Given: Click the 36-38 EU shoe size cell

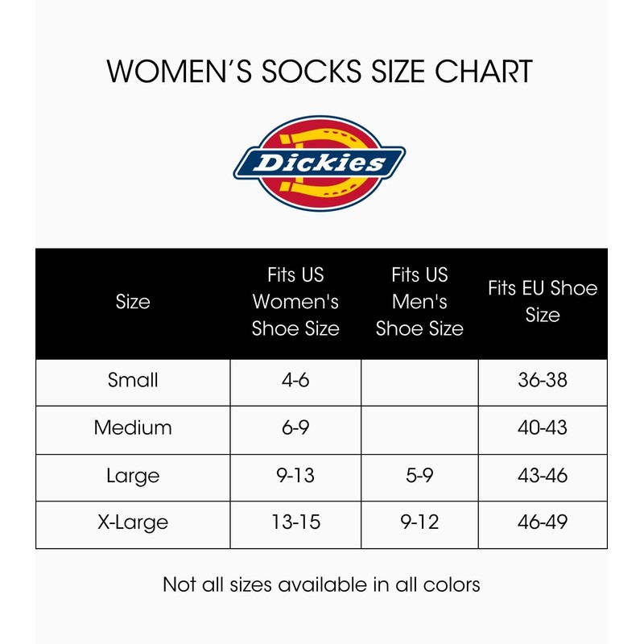Looking at the screenshot, I should click(543, 380).
